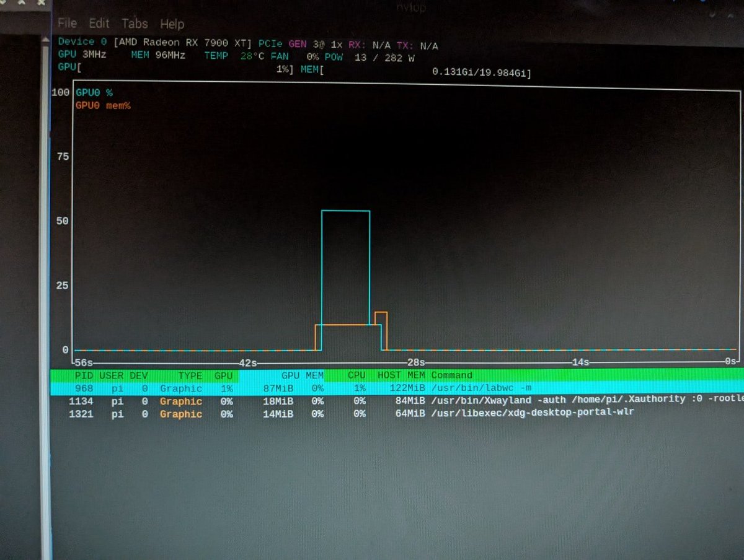Click the AMD Radeon RX 7900 XT device name
This screenshot has height=560, width=744.
point(184,42)
